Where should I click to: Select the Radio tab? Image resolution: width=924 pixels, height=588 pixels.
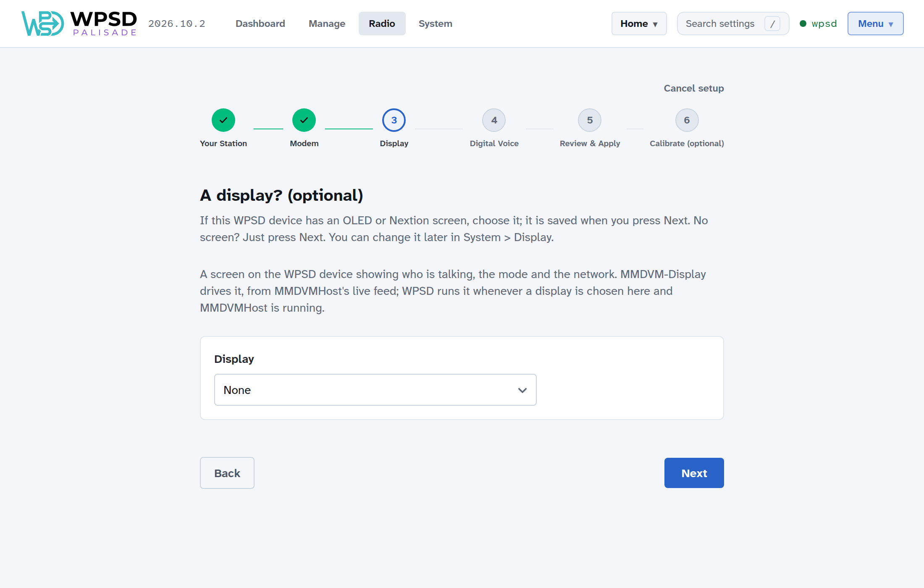pos(382,24)
